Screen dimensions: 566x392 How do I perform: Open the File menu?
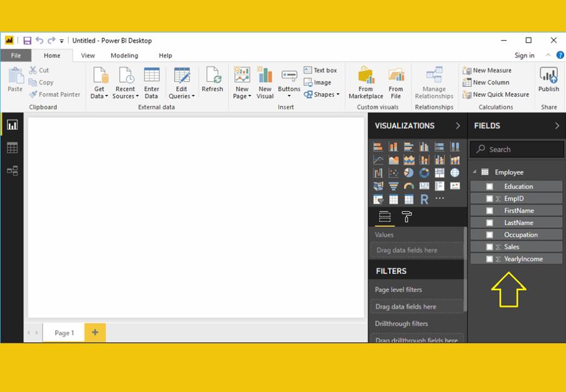(16, 56)
